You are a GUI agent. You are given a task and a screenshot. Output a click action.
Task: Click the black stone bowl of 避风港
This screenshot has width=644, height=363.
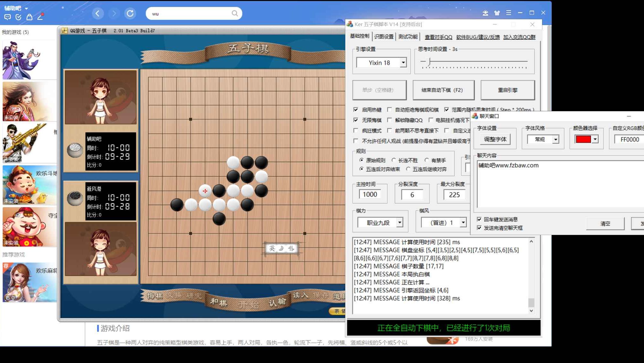[75, 198]
